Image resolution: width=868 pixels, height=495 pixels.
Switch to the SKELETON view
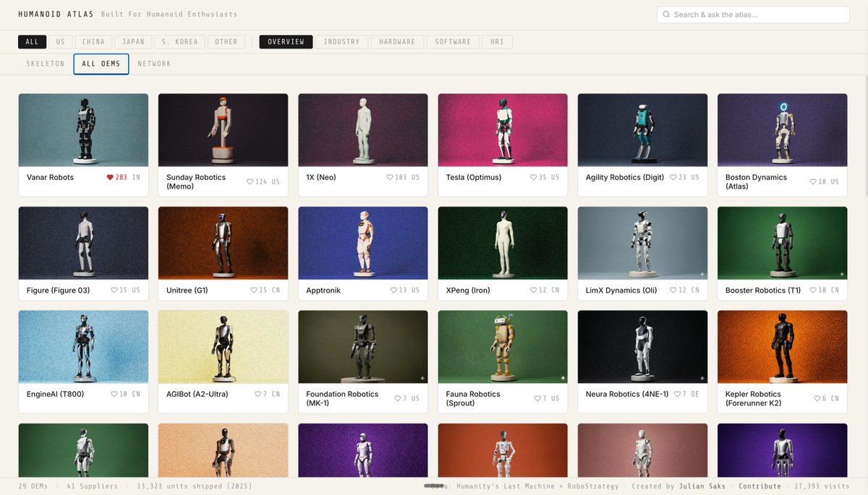tap(46, 64)
